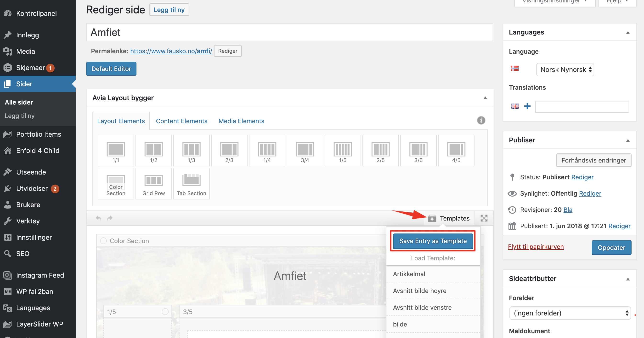Collapse the Avia Layout bygger panel
The width and height of the screenshot is (644, 338).
(485, 98)
